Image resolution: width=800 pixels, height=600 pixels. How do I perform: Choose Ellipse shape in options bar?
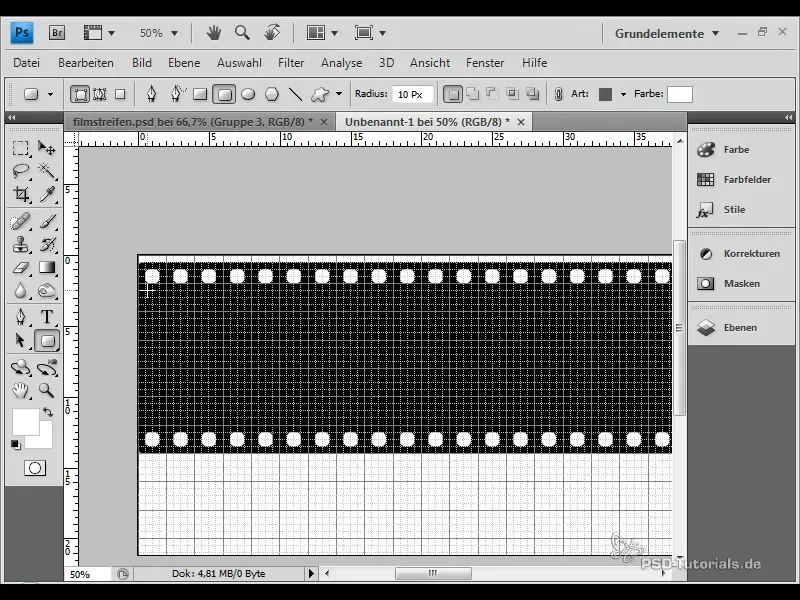coord(248,94)
